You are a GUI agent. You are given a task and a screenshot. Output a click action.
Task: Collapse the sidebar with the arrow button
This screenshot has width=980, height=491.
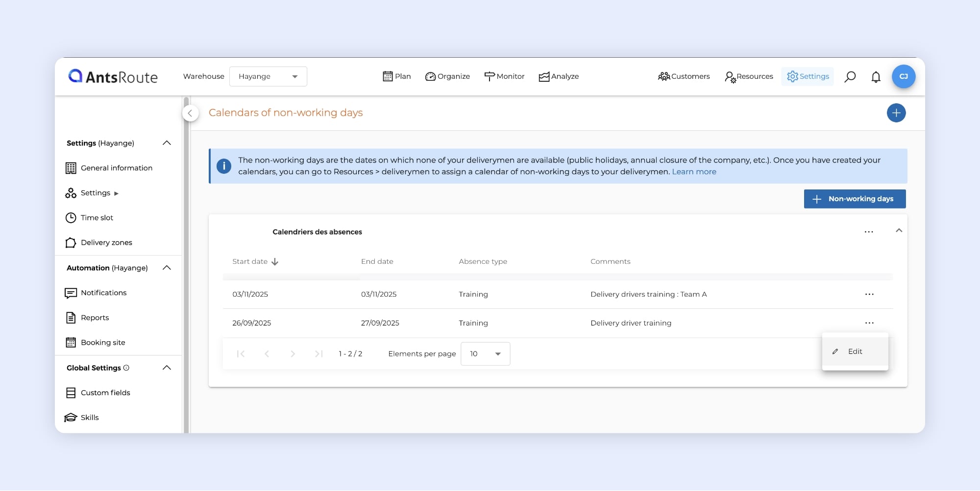(x=190, y=113)
